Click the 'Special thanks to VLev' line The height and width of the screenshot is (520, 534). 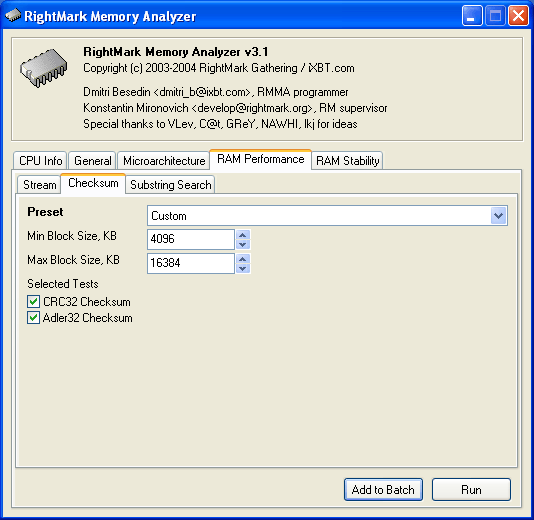220,124
